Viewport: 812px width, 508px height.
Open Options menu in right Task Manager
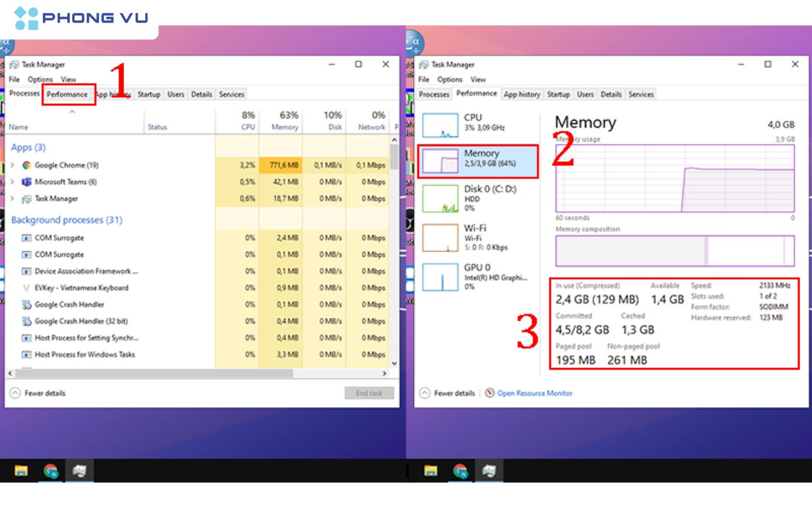(449, 80)
